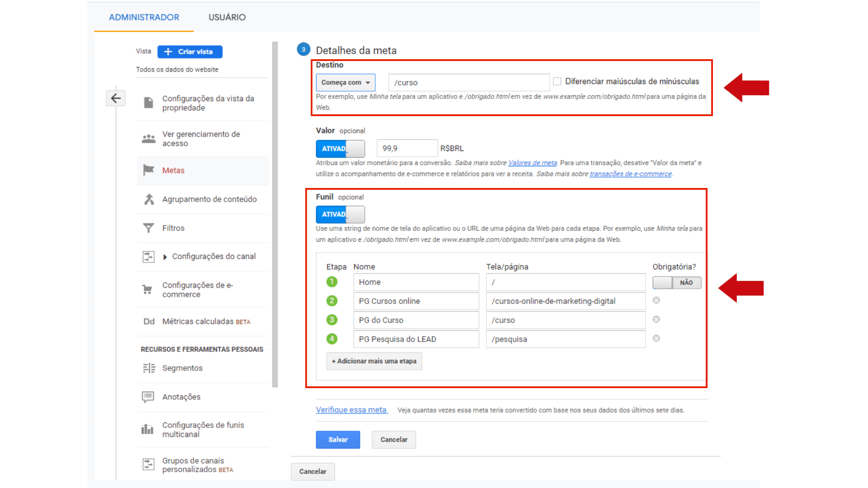Click name field PG do Curso
Screen dimensions: 868x488
(x=416, y=320)
